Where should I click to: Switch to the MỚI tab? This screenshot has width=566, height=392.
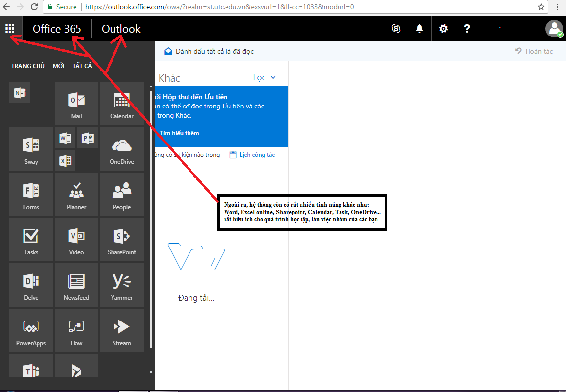(x=59, y=66)
